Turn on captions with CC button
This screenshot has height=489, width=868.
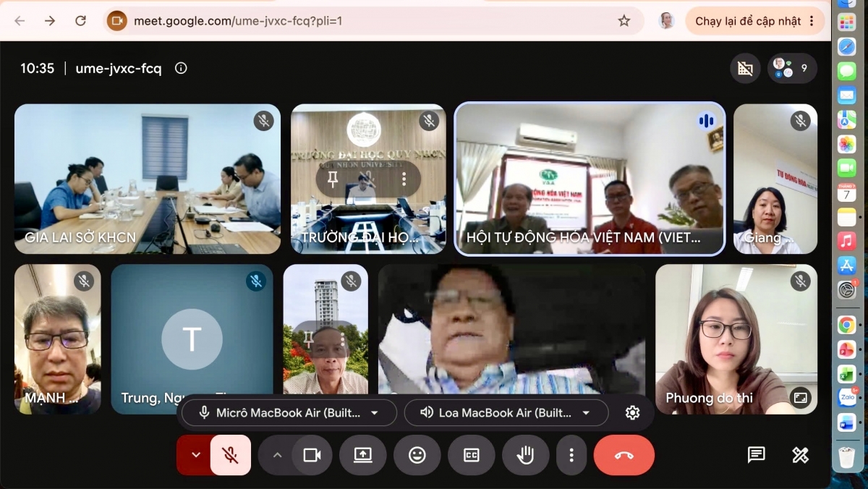pyautogui.click(x=471, y=455)
